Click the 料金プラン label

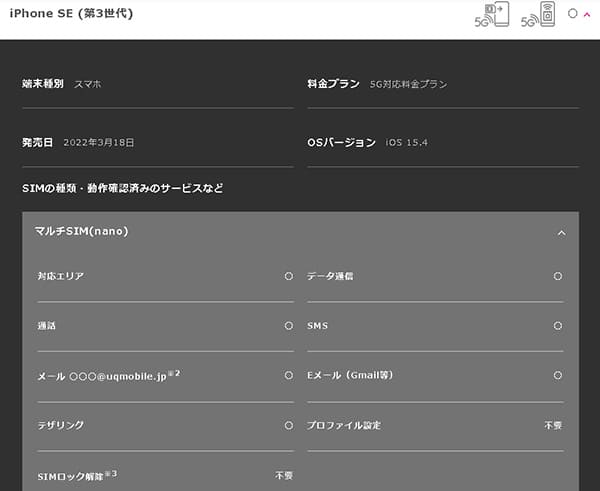click(x=334, y=83)
